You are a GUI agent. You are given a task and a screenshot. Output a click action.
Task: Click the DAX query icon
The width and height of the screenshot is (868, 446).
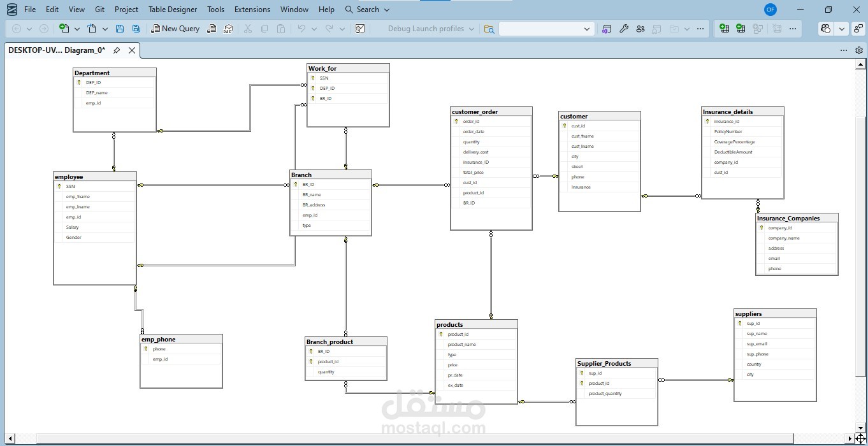click(x=228, y=29)
